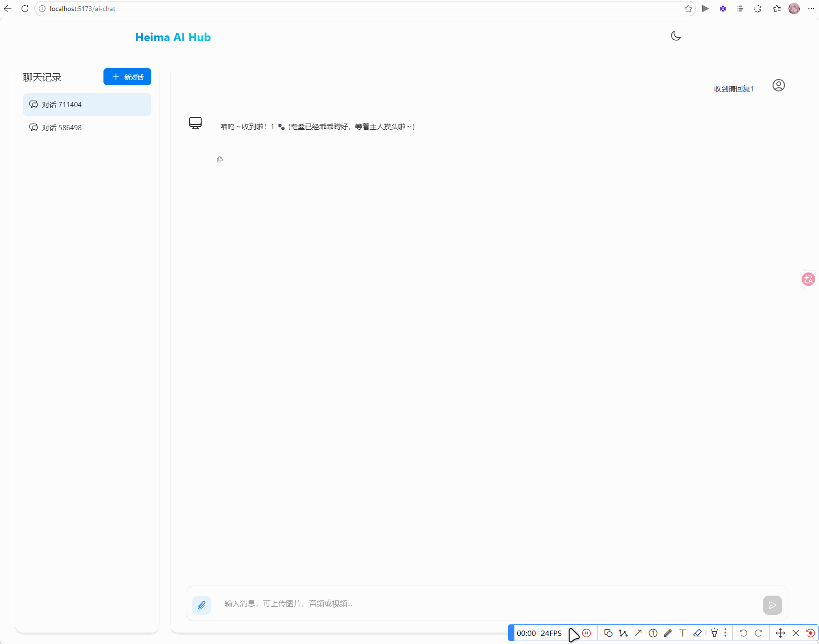Bookmark this page with the star icon
Screen dimensions: 819x644
(x=688, y=9)
